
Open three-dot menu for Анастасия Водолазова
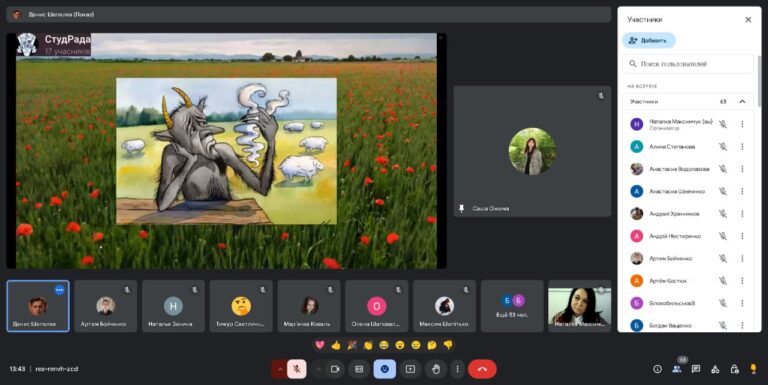click(x=742, y=169)
